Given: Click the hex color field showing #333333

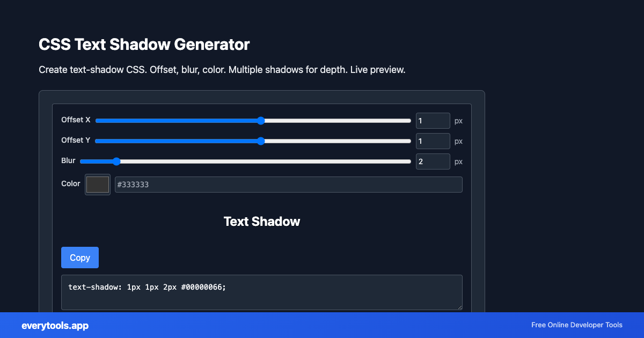Looking at the screenshot, I should (x=288, y=184).
